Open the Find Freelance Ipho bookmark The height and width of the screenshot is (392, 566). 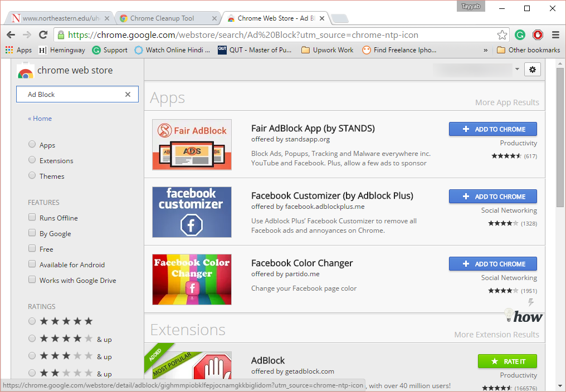coord(399,50)
